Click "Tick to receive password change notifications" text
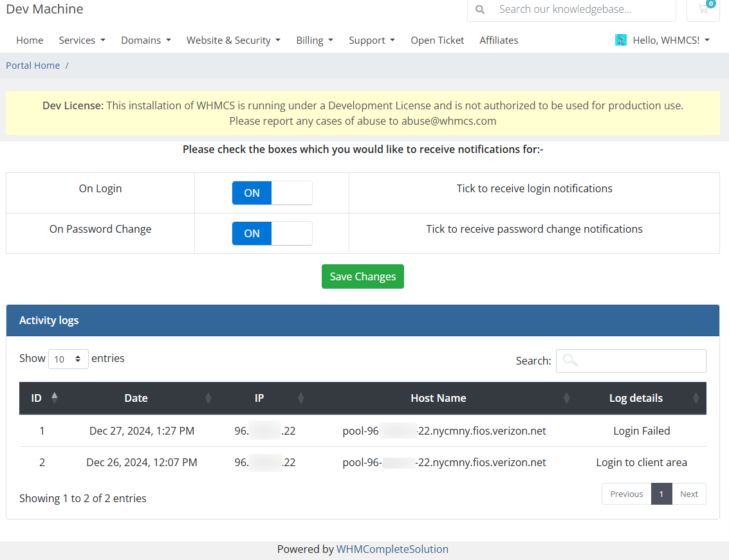The width and height of the screenshot is (729, 560). (x=534, y=229)
